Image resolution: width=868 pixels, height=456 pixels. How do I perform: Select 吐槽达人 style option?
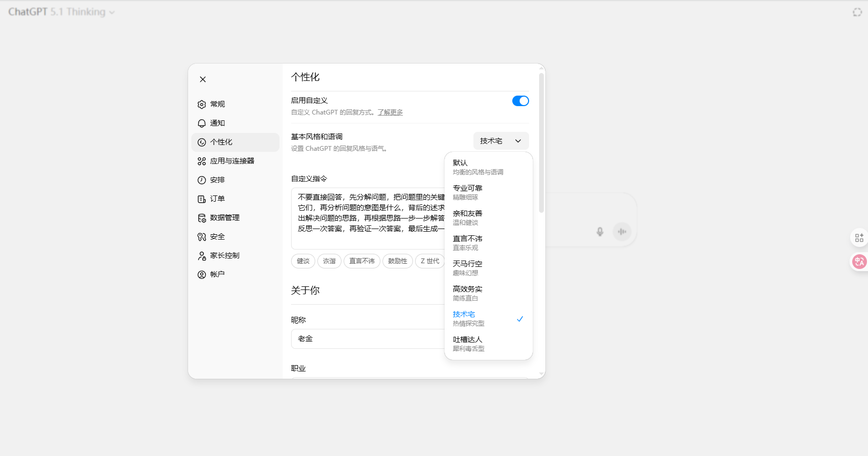489,344
